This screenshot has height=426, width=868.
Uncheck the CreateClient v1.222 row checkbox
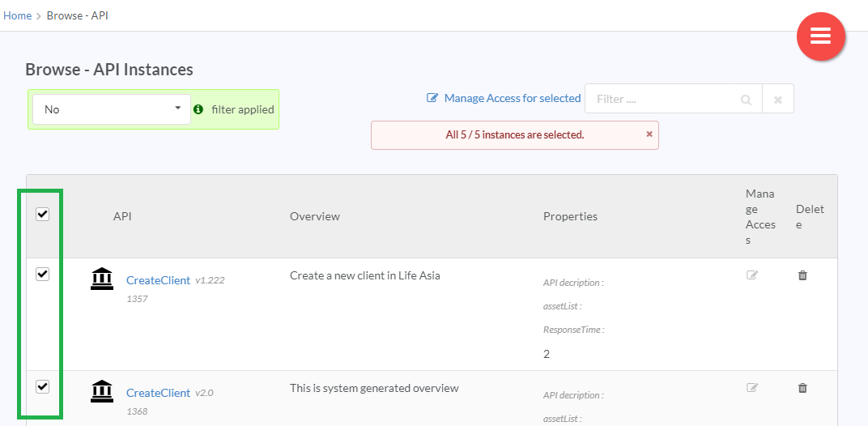43,275
